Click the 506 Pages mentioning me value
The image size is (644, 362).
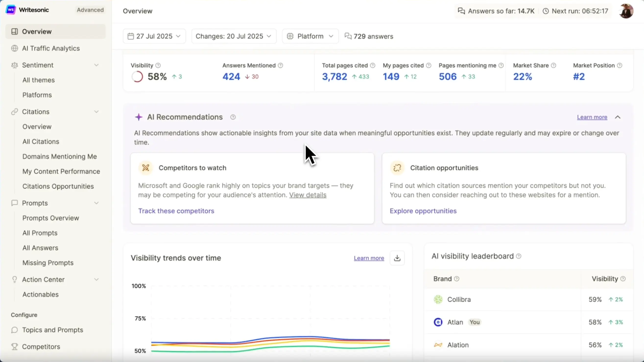(x=448, y=77)
